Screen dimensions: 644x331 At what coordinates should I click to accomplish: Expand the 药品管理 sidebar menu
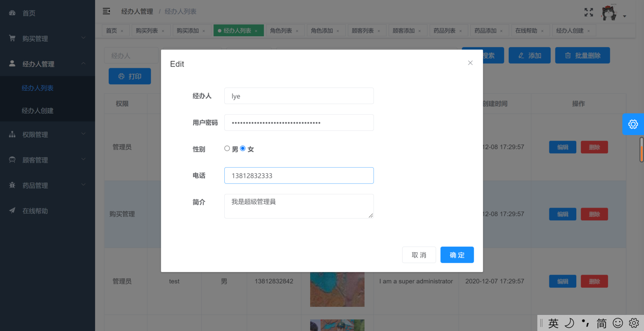tap(48, 185)
